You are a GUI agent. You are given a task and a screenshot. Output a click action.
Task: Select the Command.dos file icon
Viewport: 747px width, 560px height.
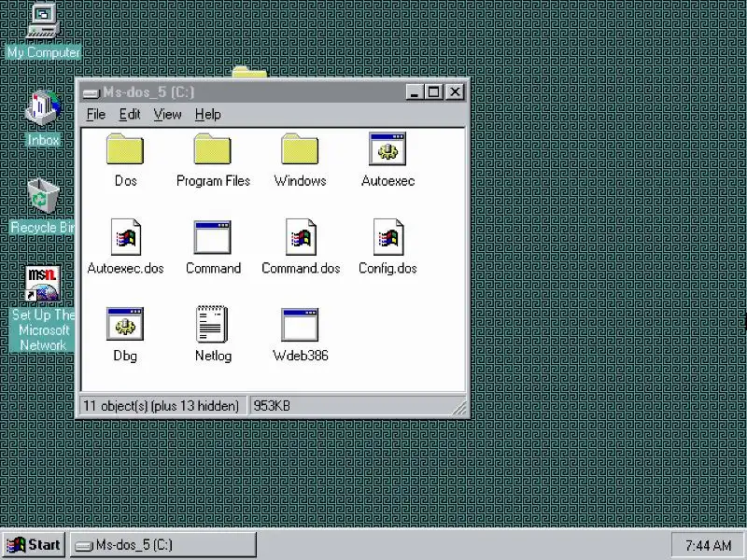pos(301,237)
